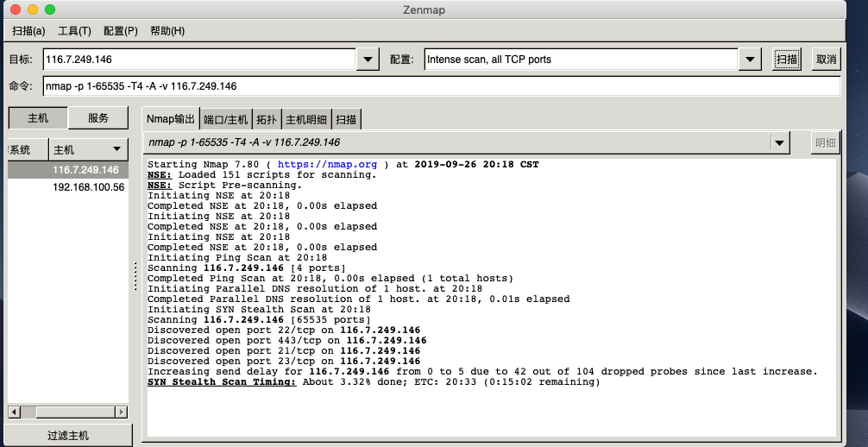Open the scan profile dropdown arrow

point(750,60)
